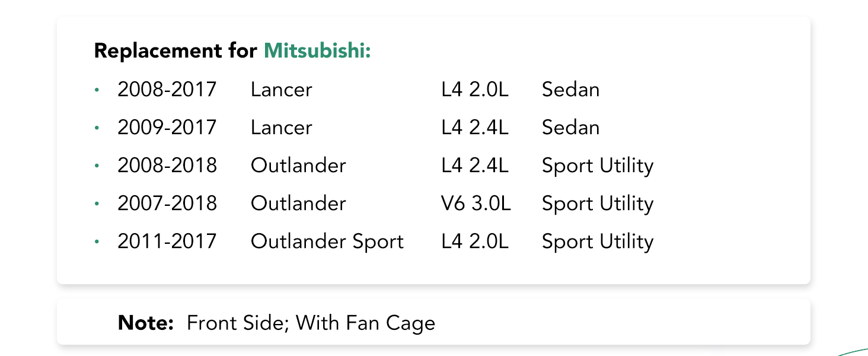Click Outlander in the V6 3.0L row
The width and height of the screenshot is (868, 356).
point(298,204)
